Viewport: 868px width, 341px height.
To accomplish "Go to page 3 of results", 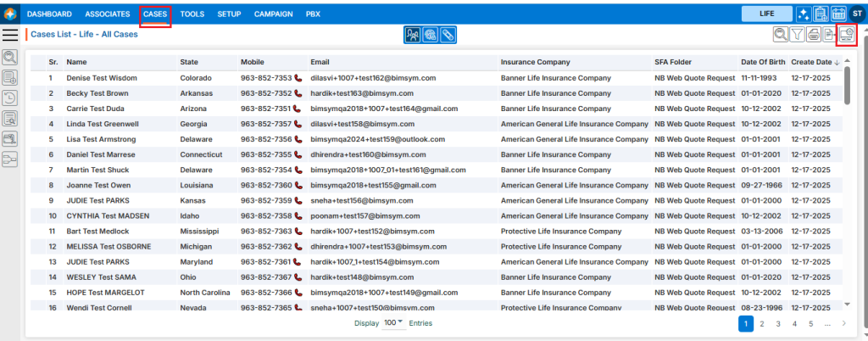I will [778, 323].
